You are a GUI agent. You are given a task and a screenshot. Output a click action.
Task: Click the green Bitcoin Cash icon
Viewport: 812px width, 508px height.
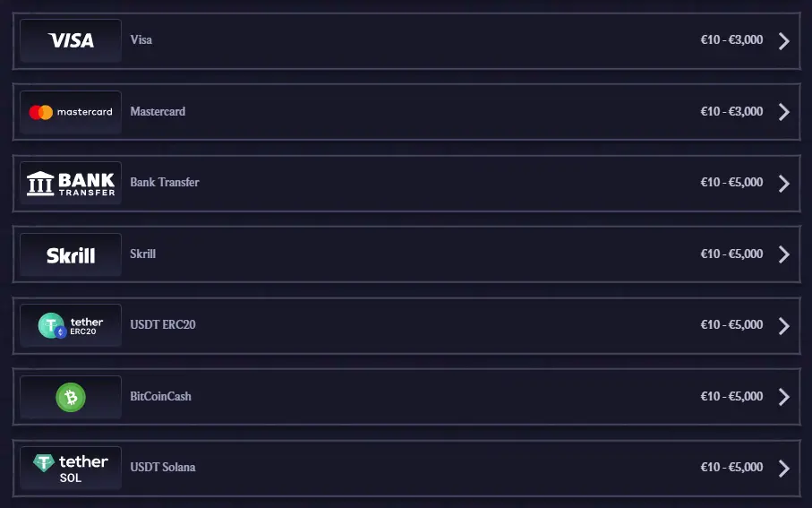point(71,397)
